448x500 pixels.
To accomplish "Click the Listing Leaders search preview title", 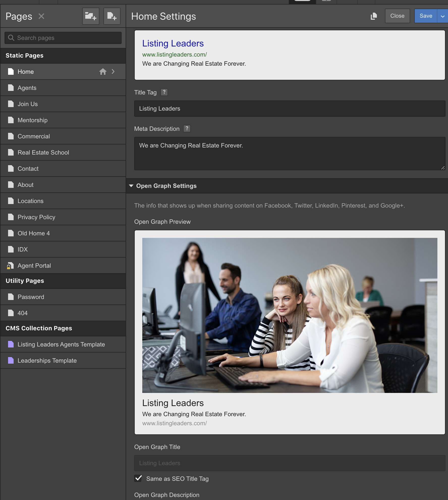I will 173,43.
